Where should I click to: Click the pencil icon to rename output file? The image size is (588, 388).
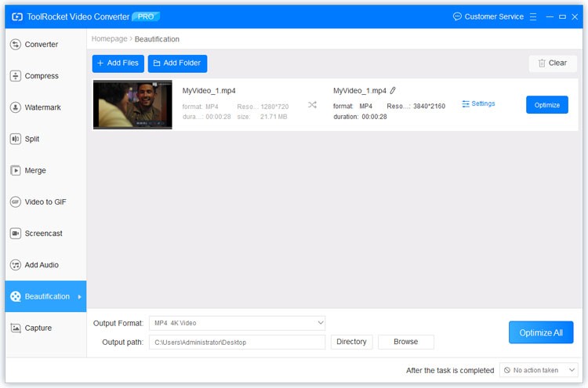coord(393,90)
